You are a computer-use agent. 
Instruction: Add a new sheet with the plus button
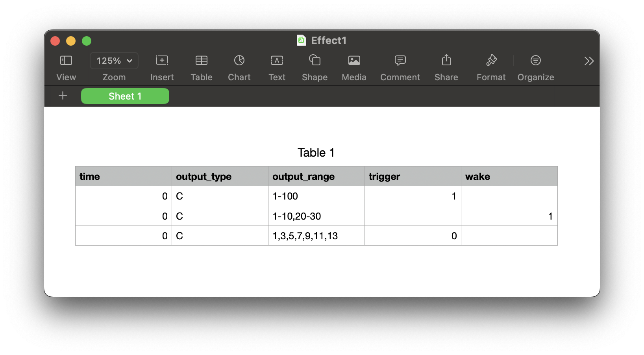[x=62, y=96]
